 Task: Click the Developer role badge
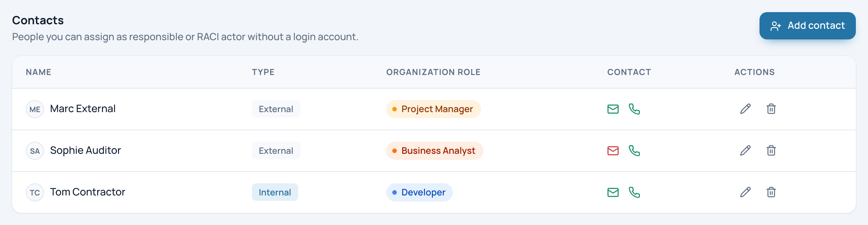[420, 192]
